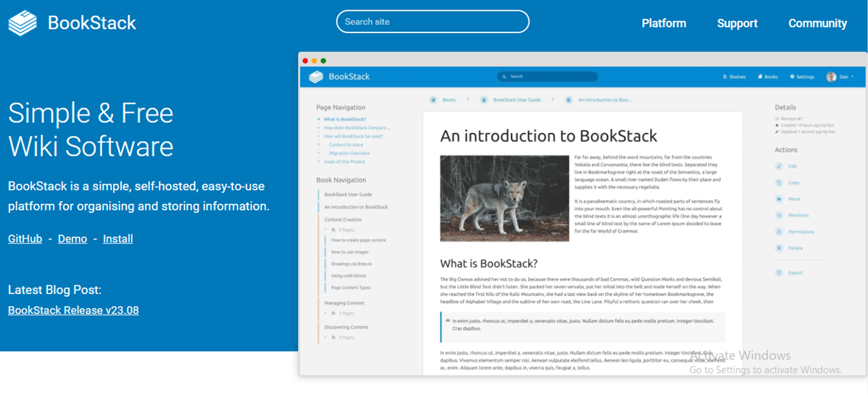Click the 'Simple & Free Wiki Software' headline
868x395 pixels.
click(x=91, y=130)
